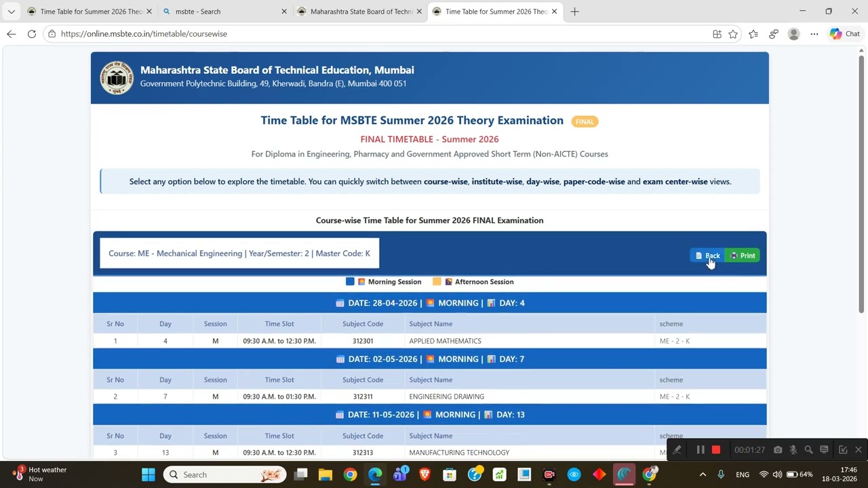This screenshot has width=868, height=488.
Task: Open the Favorites list
Action: (753, 34)
